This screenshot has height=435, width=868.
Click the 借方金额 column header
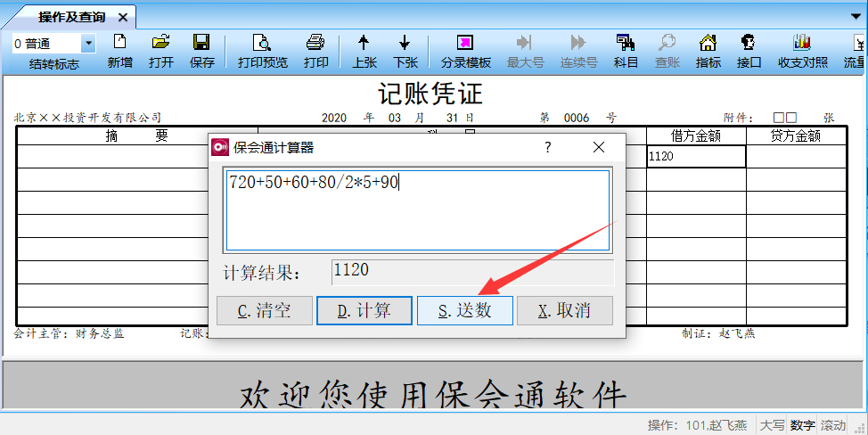pos(696,136)
